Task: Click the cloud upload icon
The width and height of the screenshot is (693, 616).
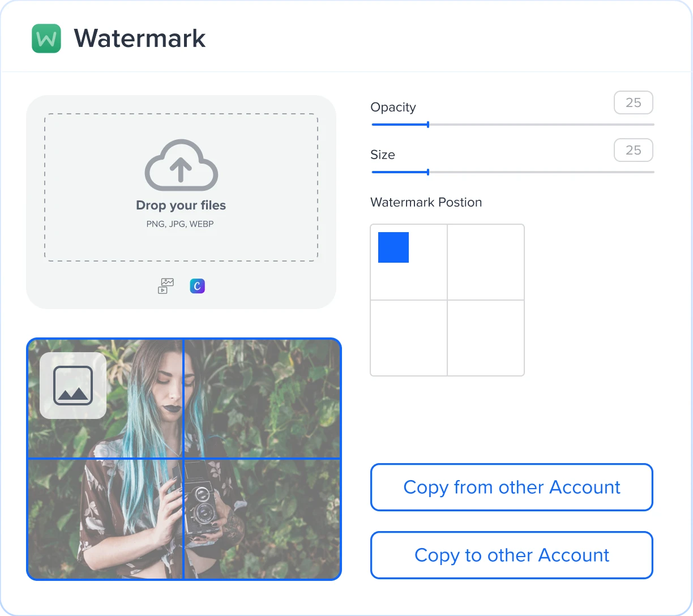Action: tap(181, 166)
